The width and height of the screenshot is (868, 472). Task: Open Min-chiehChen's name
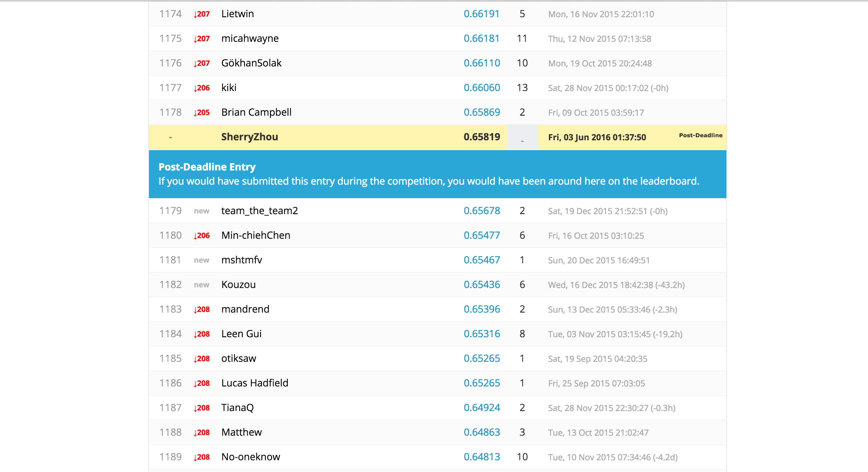pos(255,235)
